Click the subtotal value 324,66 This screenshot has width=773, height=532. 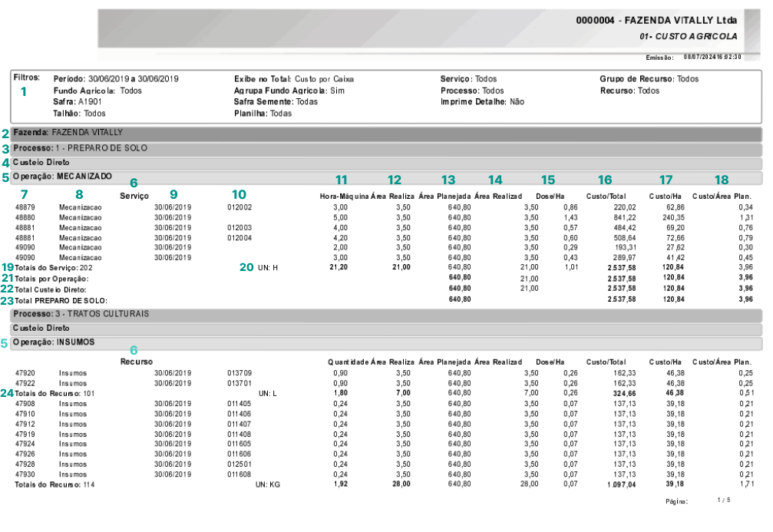[x=625, y=394]
